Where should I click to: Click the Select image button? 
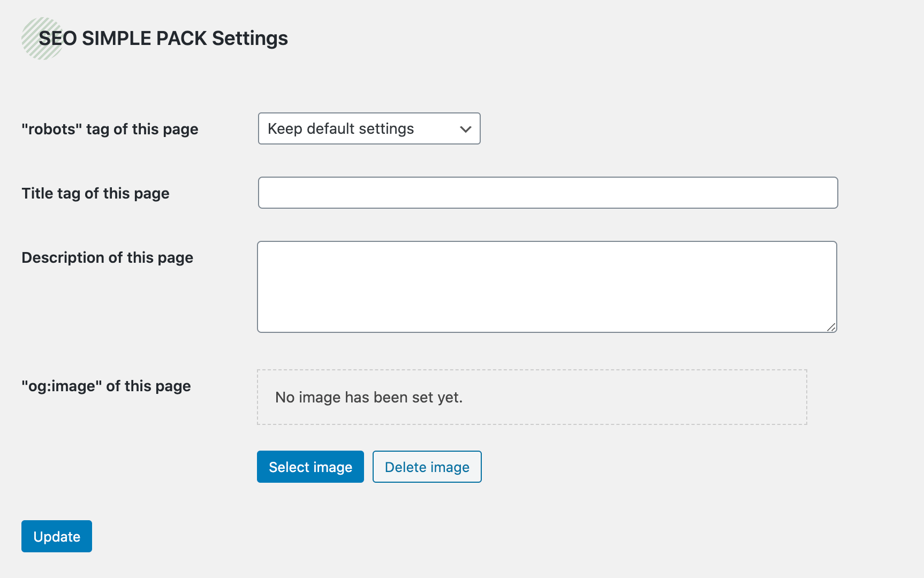click(x=310, y=467)
